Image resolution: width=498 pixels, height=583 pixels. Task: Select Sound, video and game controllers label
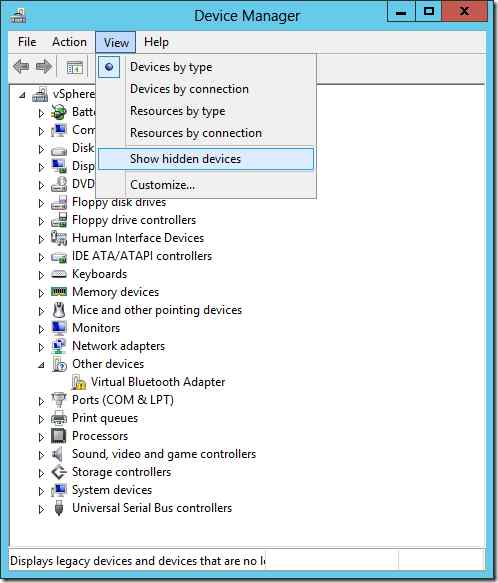(x=164, y=454)
